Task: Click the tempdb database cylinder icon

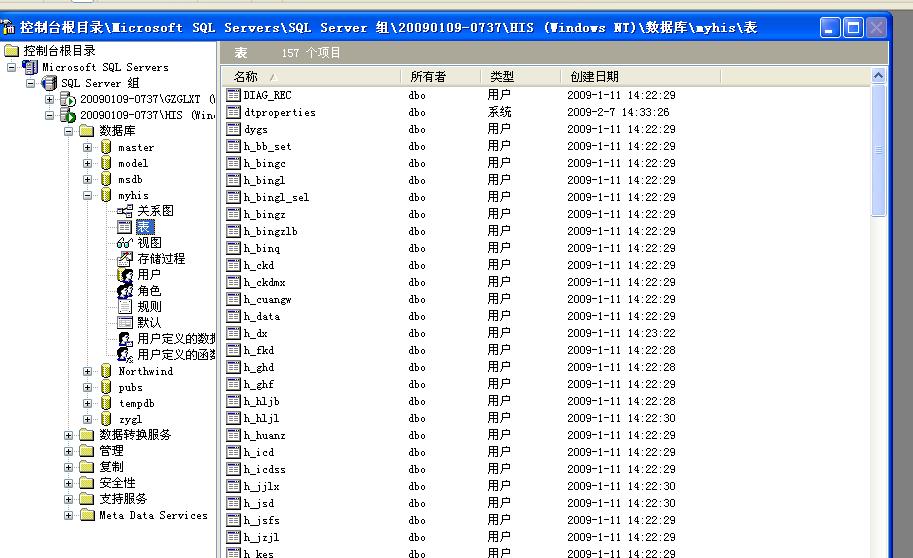Action: pyautogui.click(x=106, y=403)
